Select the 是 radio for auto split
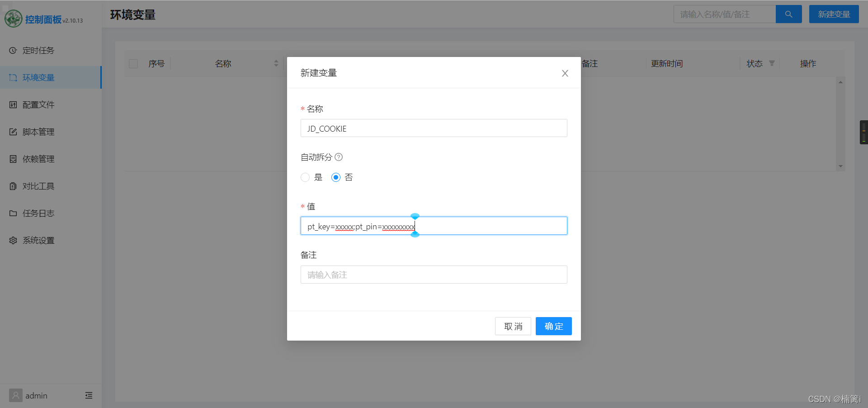The image size is (868, 408). [305, 177]
